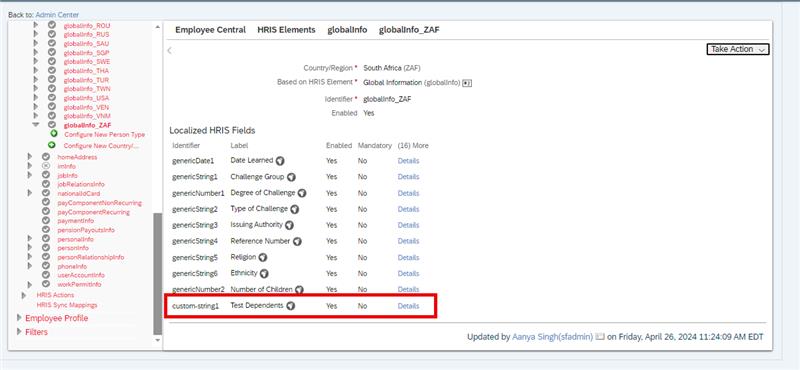Viewport: 800px width, 370px height.
Task: Click globe icon beside Number of Children
Action: [x=299, y=290]
